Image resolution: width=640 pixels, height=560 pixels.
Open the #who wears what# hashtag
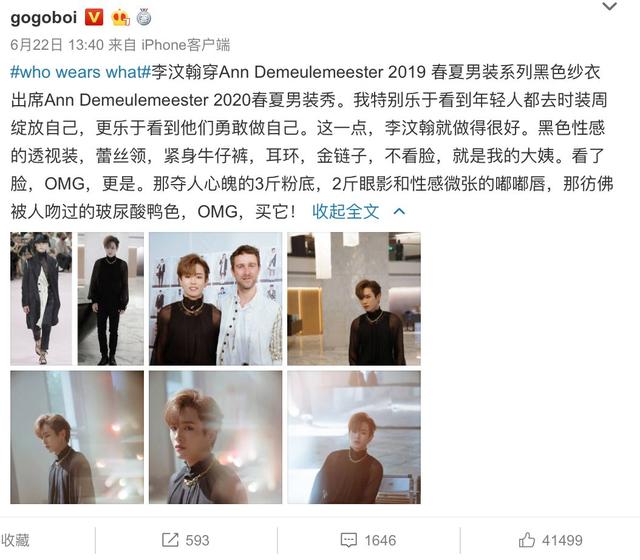click(x=81, y=72)
